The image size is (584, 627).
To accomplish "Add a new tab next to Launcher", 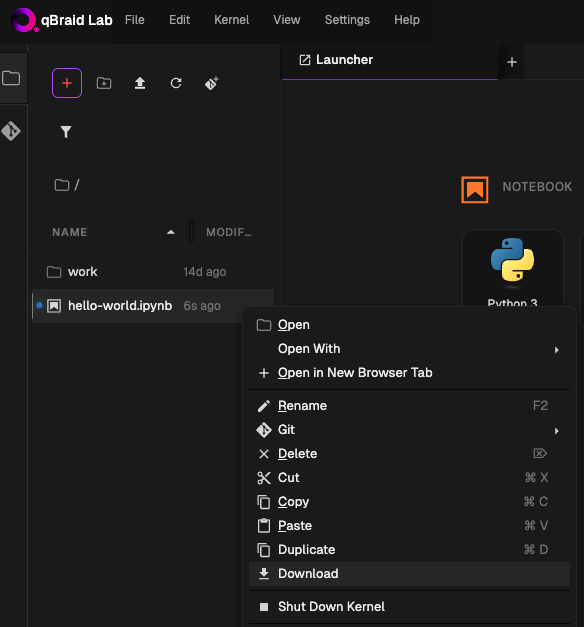I will [512, 62].
